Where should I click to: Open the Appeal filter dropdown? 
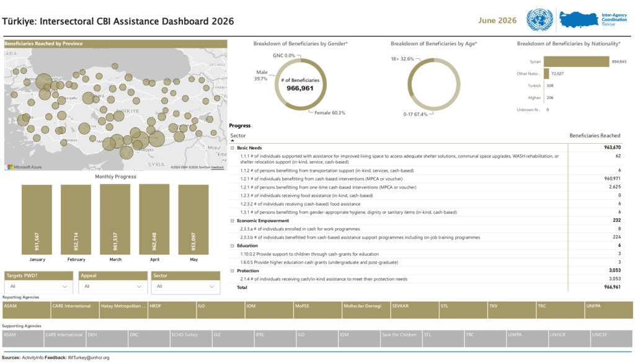click(113, 286)
